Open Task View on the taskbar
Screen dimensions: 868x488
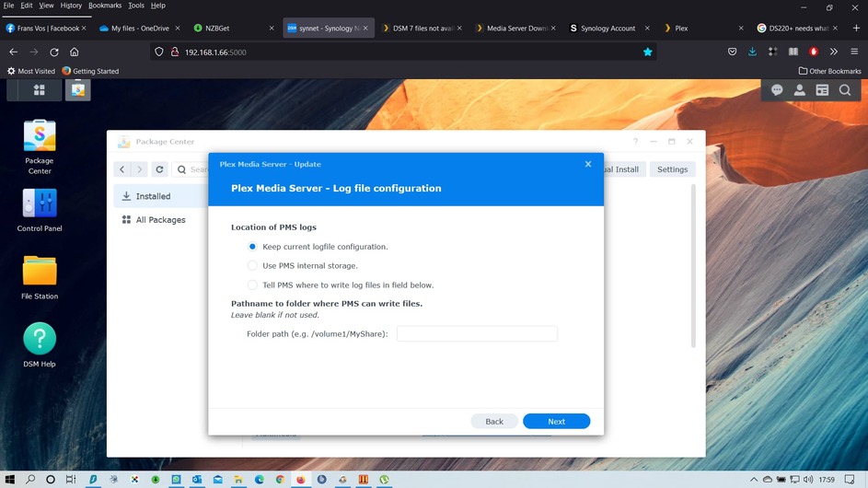pos(71,480)
